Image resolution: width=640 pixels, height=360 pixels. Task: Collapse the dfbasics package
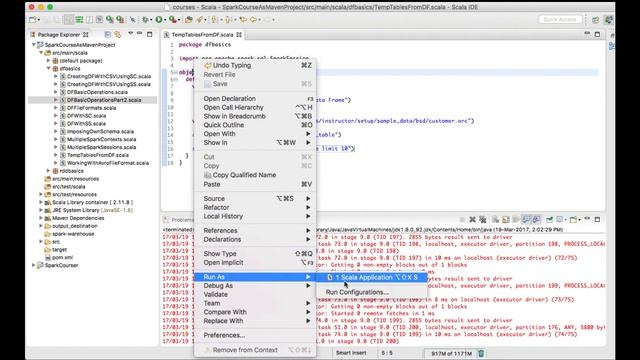49,69
